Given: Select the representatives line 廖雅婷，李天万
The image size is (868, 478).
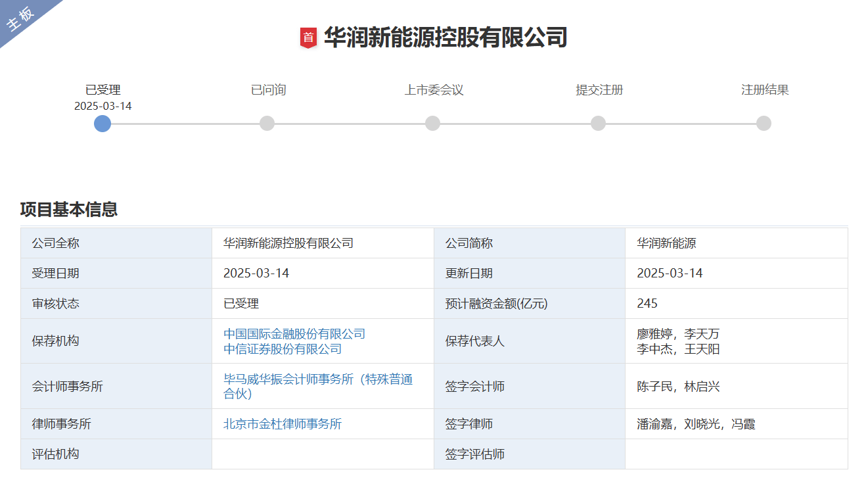Looking at the screenshot, I should click(678, 334).
